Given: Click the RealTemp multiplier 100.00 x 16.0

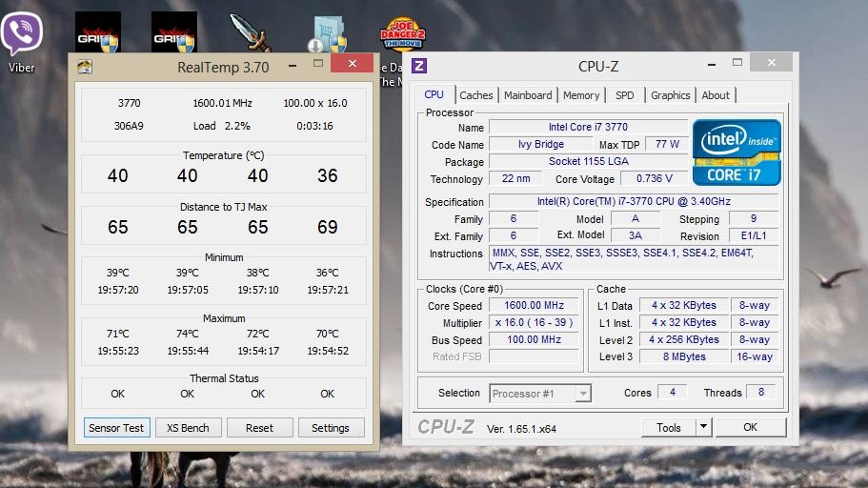Looking at the screenshot, I should pyautogui.click(x=315, y=103).
